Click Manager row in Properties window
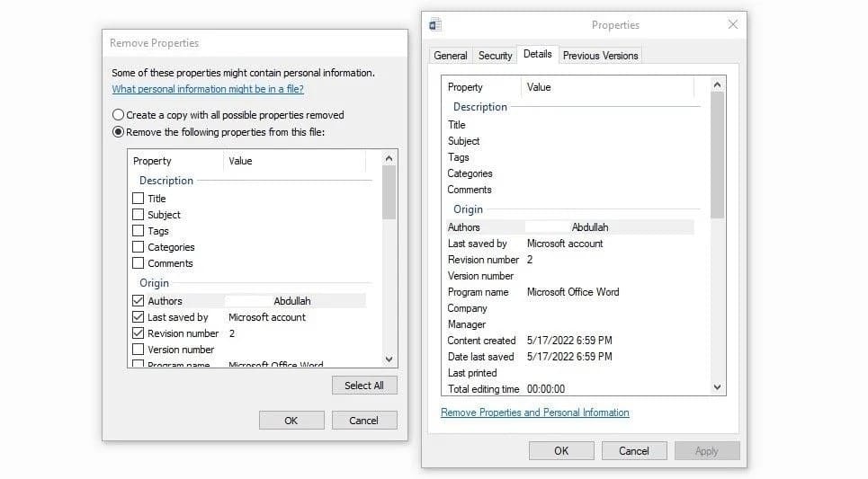The image size is (868, 479). 569,324
